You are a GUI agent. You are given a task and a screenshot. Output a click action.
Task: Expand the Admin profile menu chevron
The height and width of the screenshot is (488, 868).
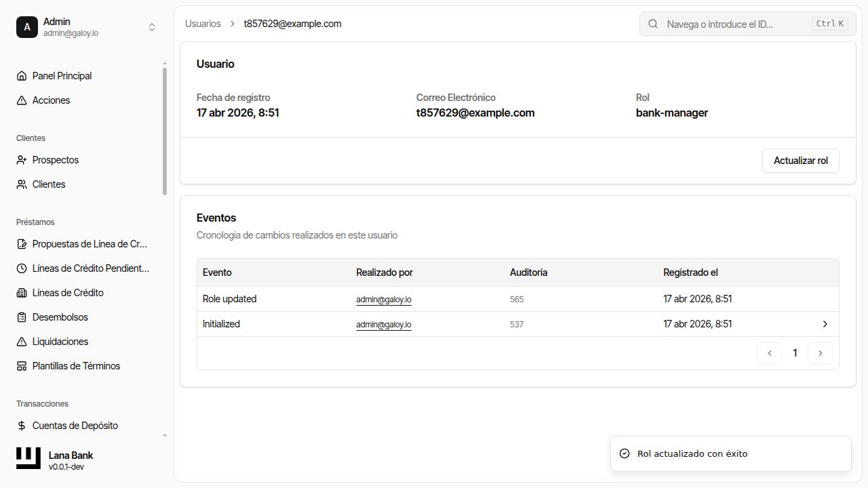tap(152, 27)
